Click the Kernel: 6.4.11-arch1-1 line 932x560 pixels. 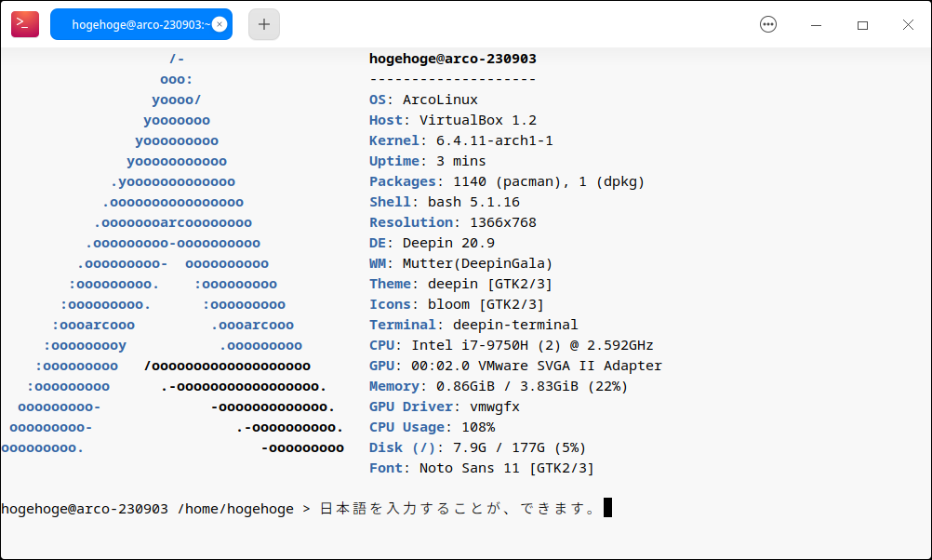coord(461,140)
